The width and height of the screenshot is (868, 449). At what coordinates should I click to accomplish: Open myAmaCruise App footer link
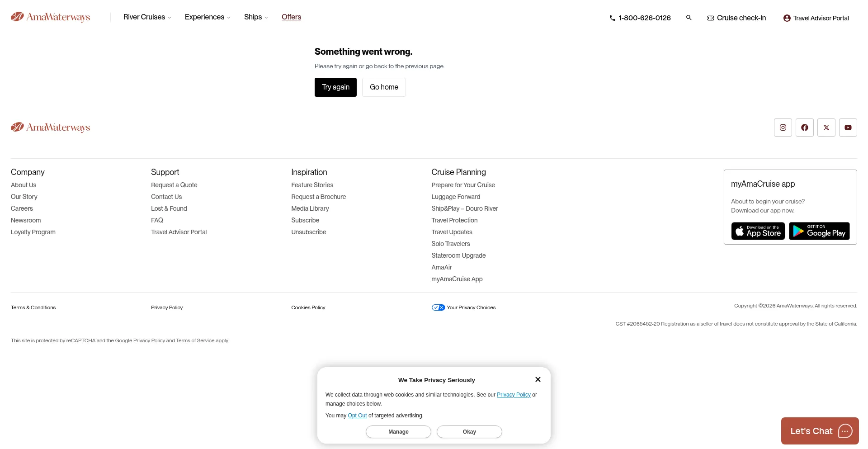(x=457, y=279)
